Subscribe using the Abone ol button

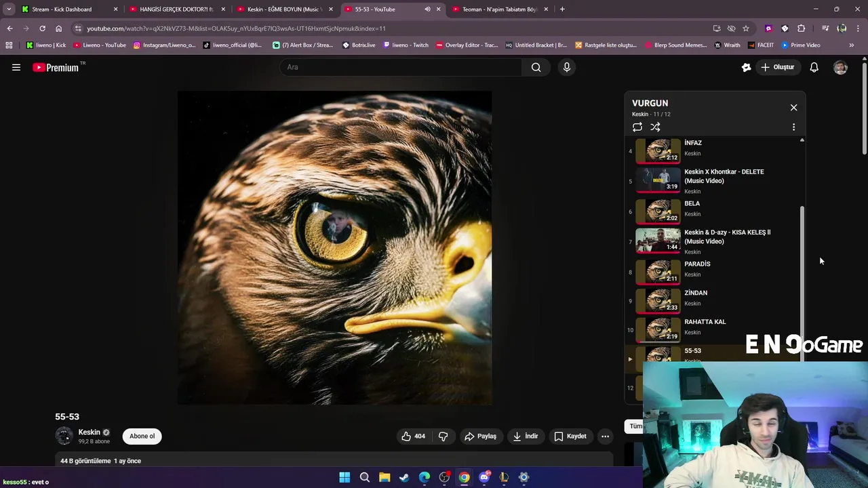142,436
